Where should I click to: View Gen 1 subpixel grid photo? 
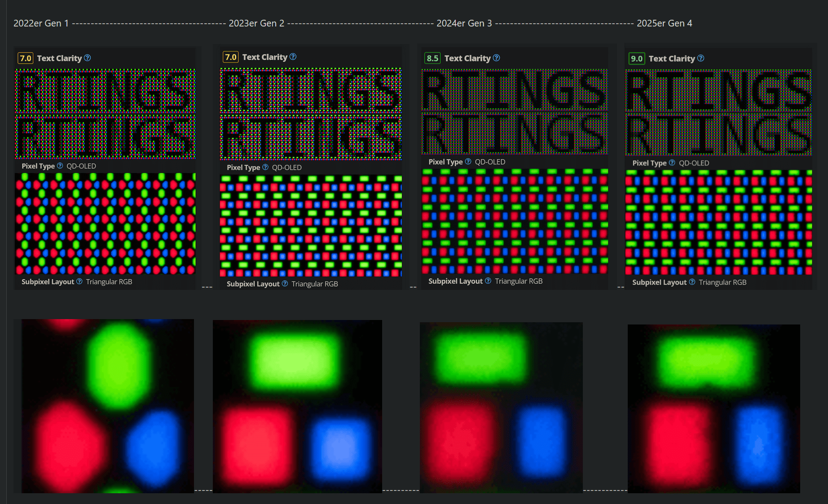coord(106,224)
